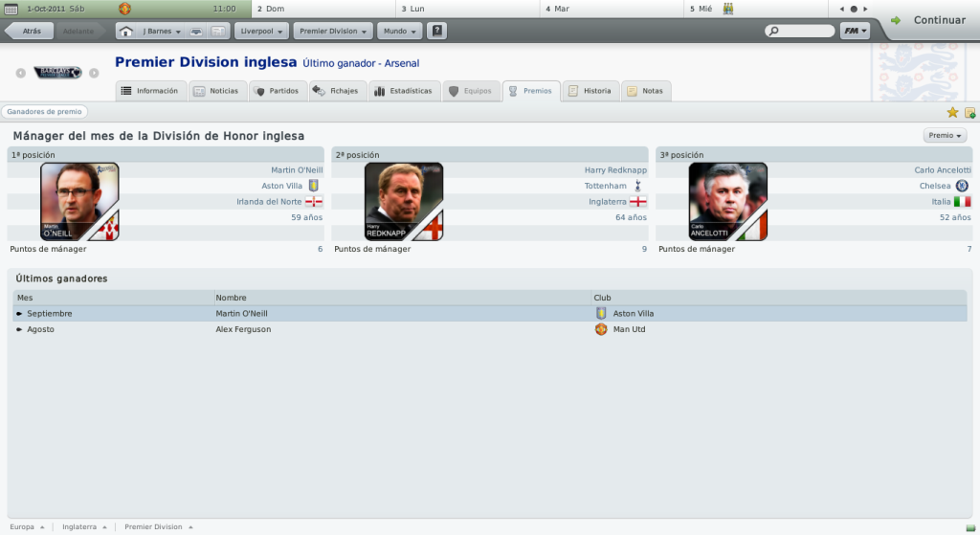Open the Premio filter dropdown
The width and height of the screenshot is (980, 535).
pos(945,136)
